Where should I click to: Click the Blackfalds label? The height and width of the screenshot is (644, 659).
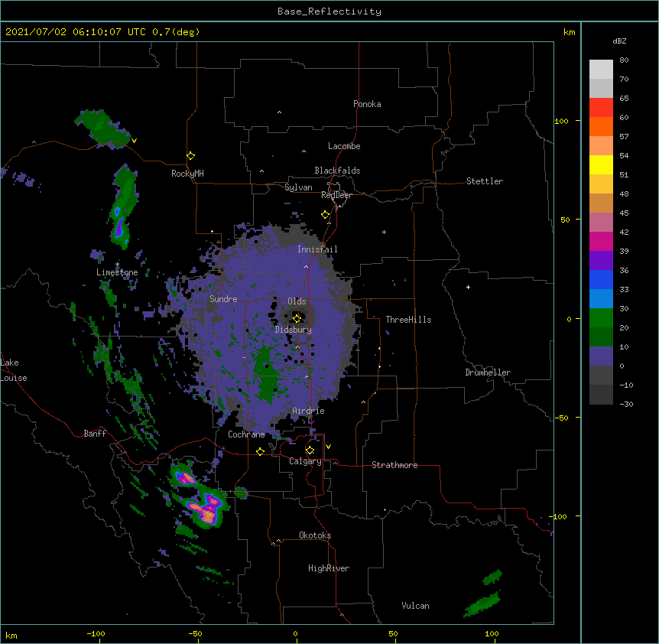click(x=337, y=171)
